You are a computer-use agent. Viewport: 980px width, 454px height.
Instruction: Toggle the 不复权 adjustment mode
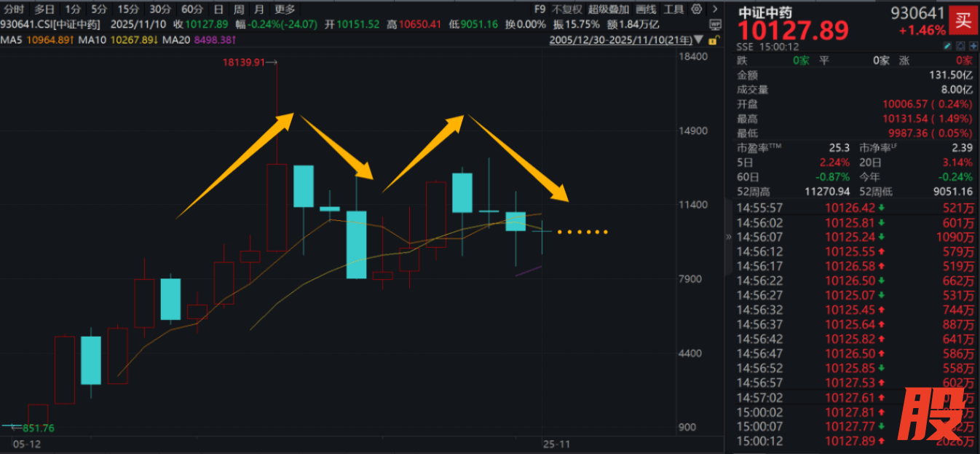567,9
